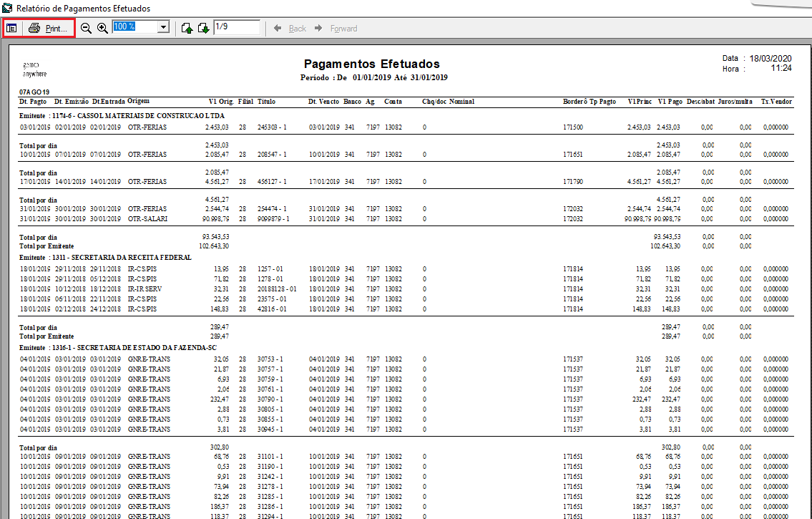This screenshot has height=519, width=812.
Task: Go to next page icon
Action: 203,28
